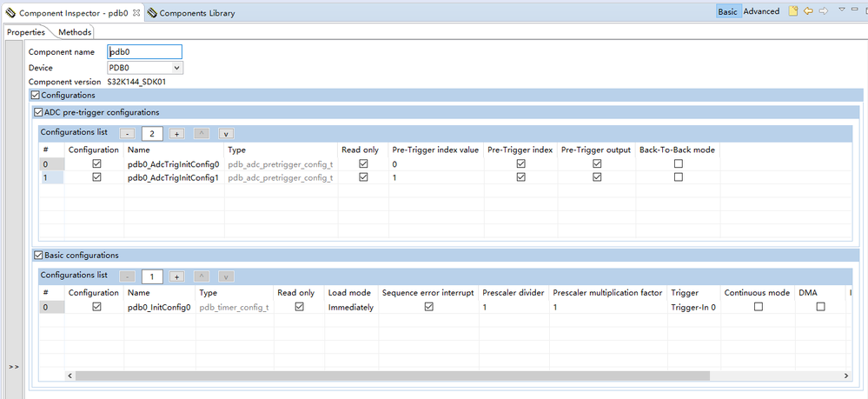Move ADC pre-trigger item down

(227, 134)
